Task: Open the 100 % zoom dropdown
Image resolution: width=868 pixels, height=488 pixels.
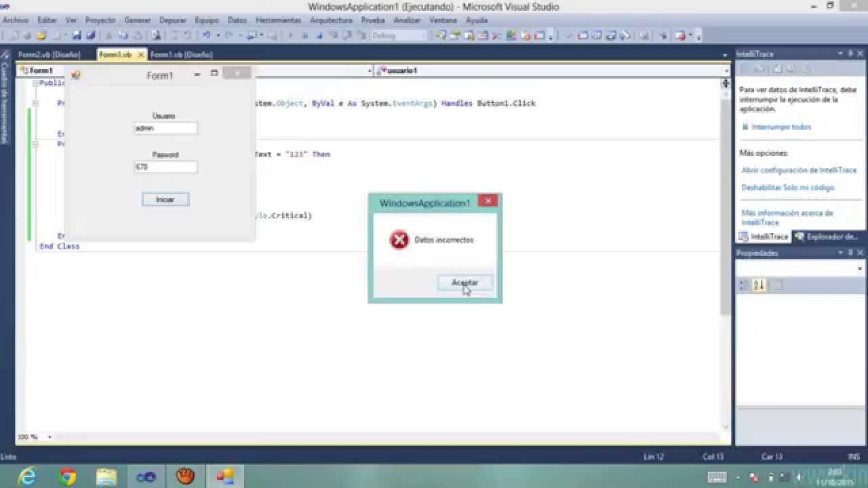Action: pos(49,437)
